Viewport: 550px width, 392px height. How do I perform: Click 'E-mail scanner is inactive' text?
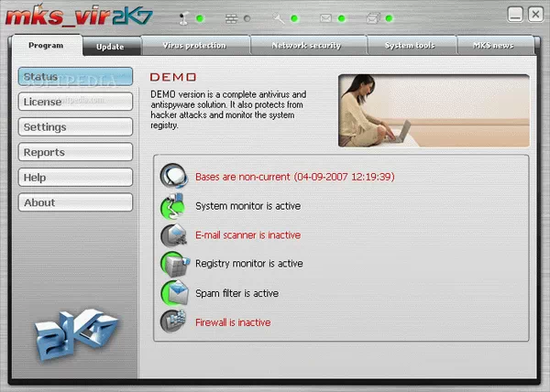[x=248, y=235]
